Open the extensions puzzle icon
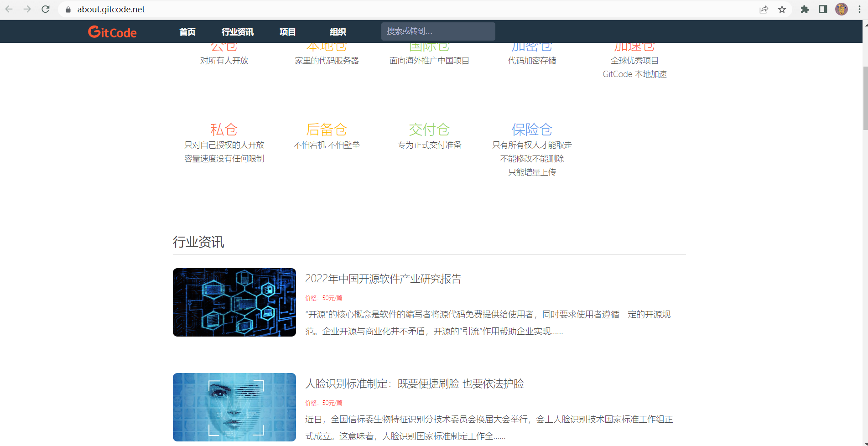The width and height of the screenshot is (868, 446). pyautogui.click(x=805, y=10)
